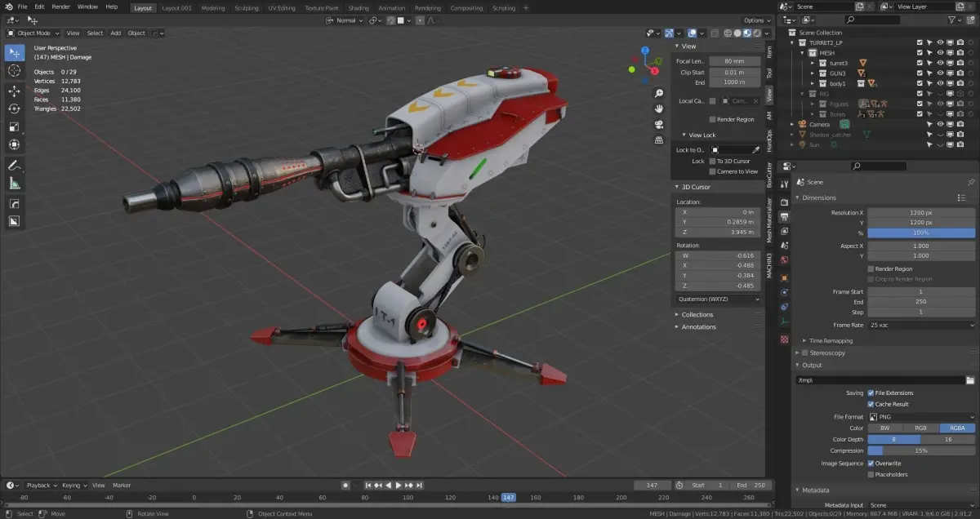Screen dimensions: 980x519
Task: Open the Quaternion (WXYZ) rotation mode dropdown
Action: point(718,299)
